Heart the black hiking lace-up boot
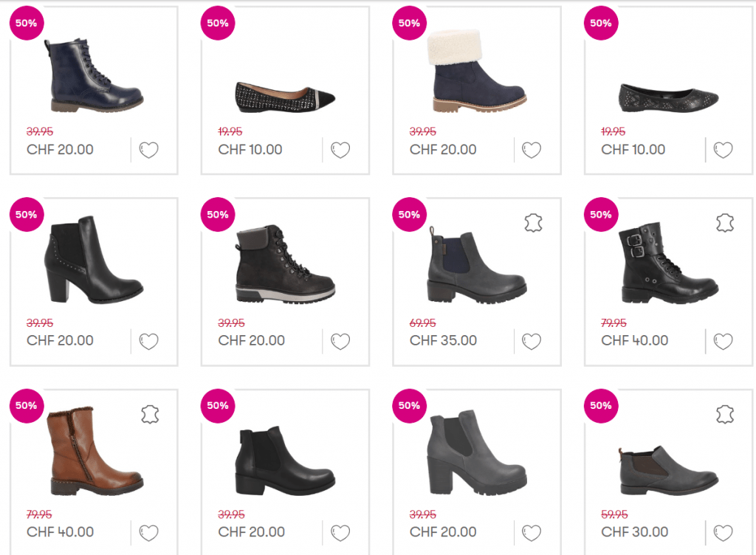Screen dimensions: 756x555 click(x=340, y=342)
